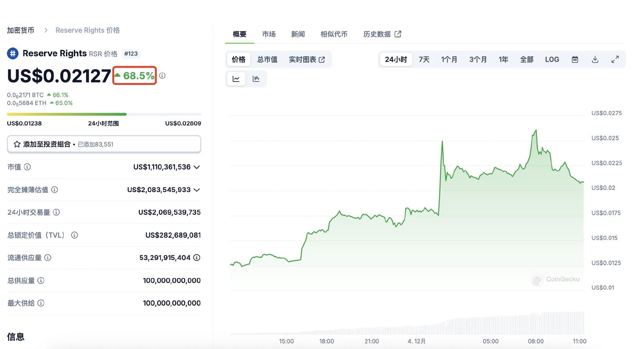Enable LOG scale on the chart
Image resolution: width=644 pixels, height=349 pixels.
tap(552, 59)
